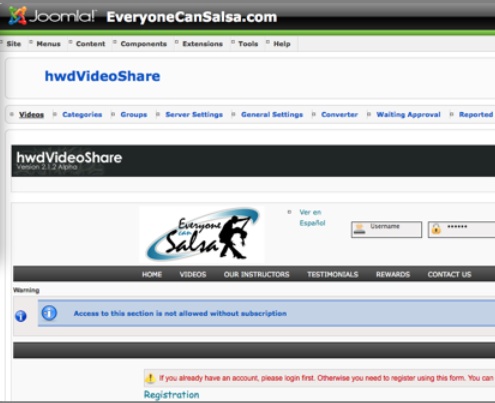Open the Converter section

[x=339, y=115]
